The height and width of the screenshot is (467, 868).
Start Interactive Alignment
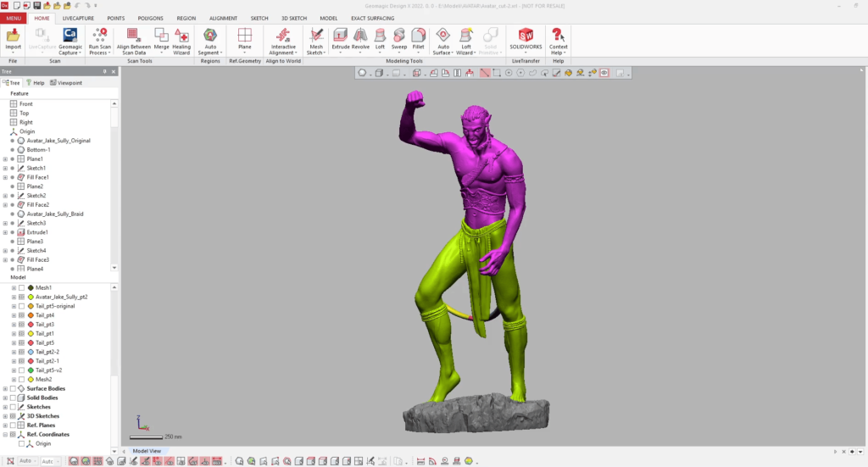pos(283,42)
